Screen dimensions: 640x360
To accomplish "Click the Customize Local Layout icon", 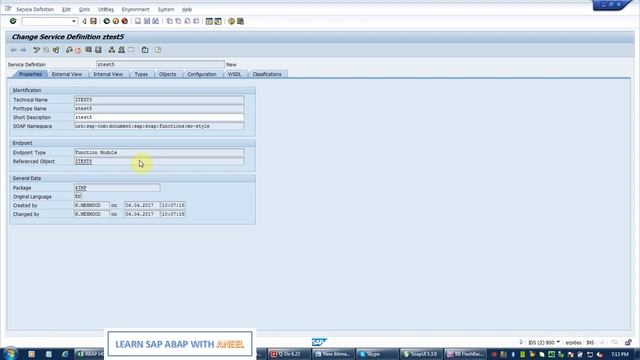I will click(240, 21).
